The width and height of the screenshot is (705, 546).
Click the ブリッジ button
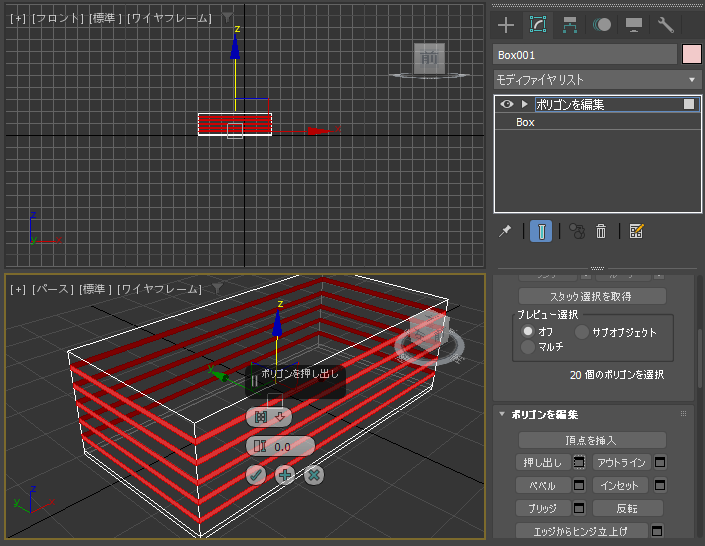coord(543,508)
